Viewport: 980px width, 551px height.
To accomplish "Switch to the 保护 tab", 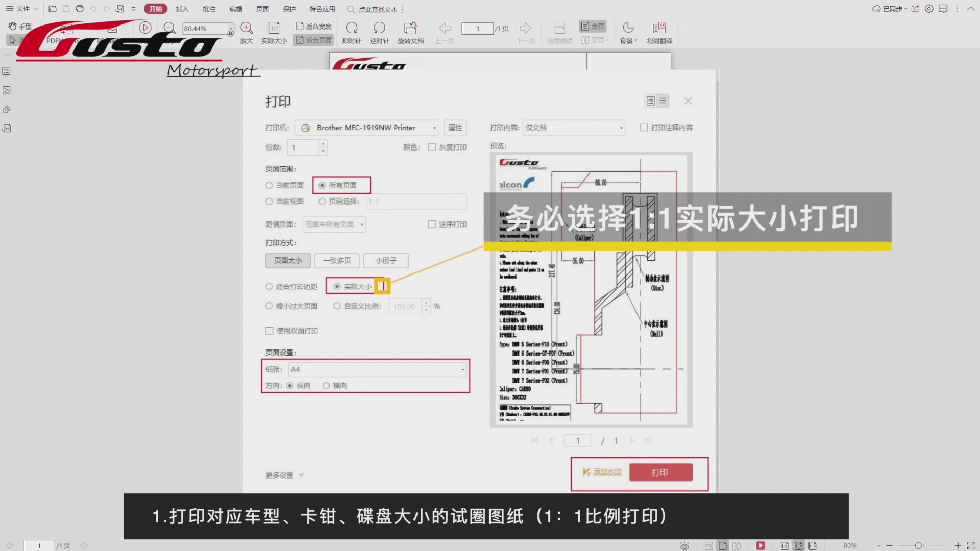I will 289,9.
